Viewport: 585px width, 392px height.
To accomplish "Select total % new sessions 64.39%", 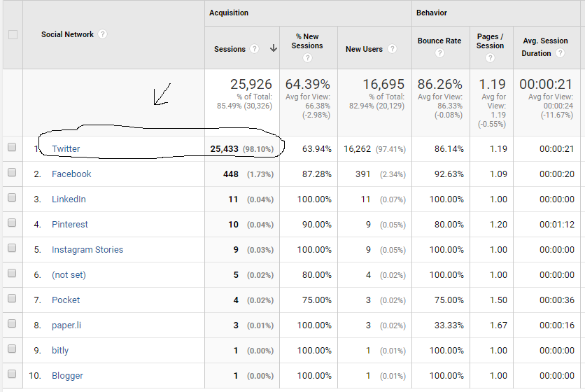I will click(x=307, y=85).
